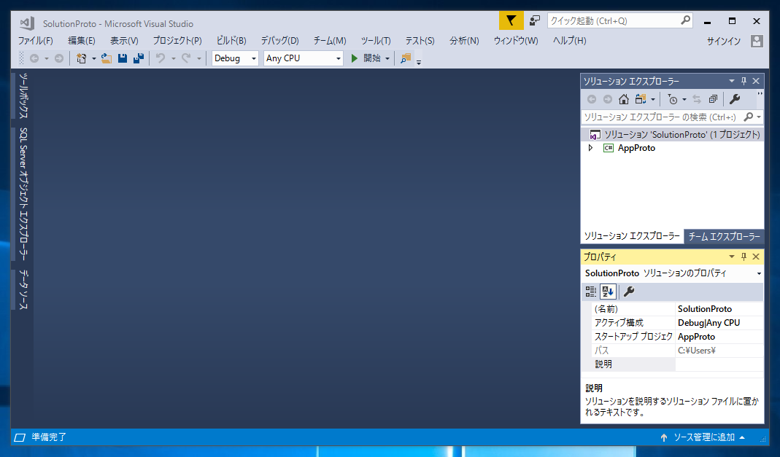The height and width of the screenshot is (457, 780).
Task: Click the Navigate Forward icon in main toolbar
Action: point(59,58)
